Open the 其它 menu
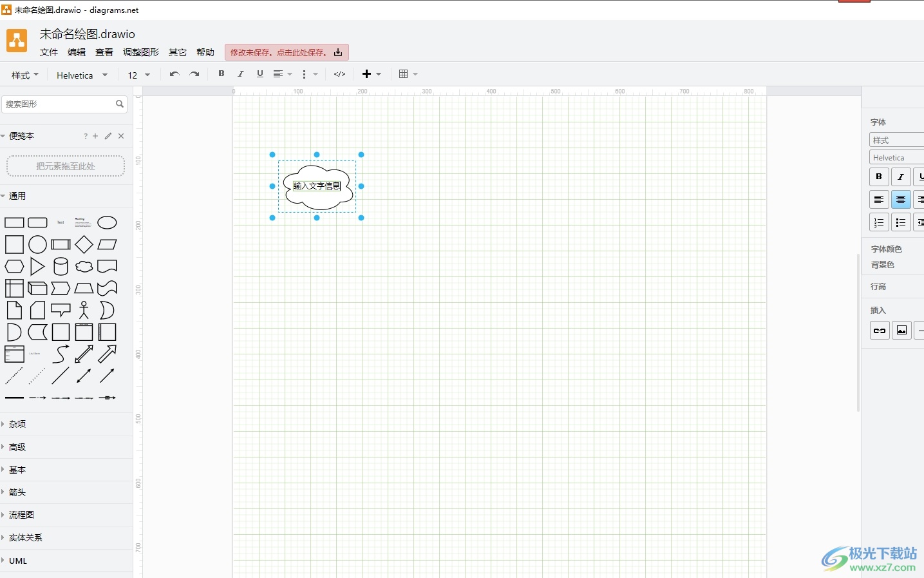924x578 pixels. coord(178,52)
